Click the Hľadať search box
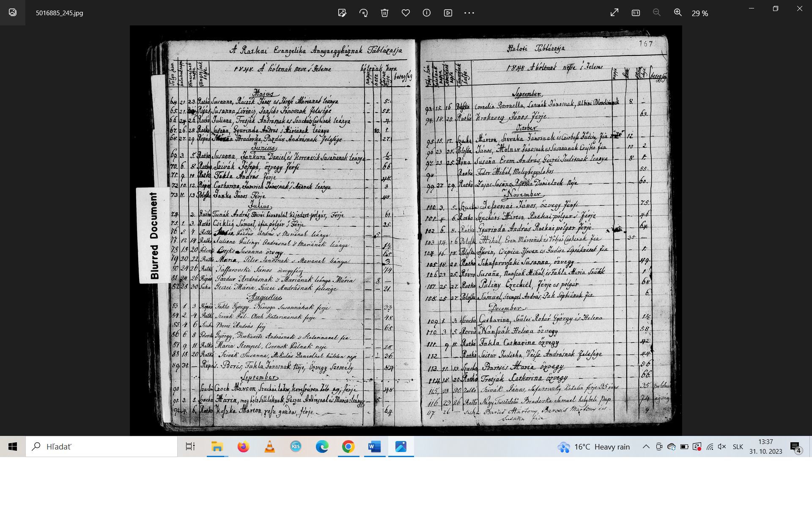812x521 pixels. pyautogui.click(x=101, y=447)
